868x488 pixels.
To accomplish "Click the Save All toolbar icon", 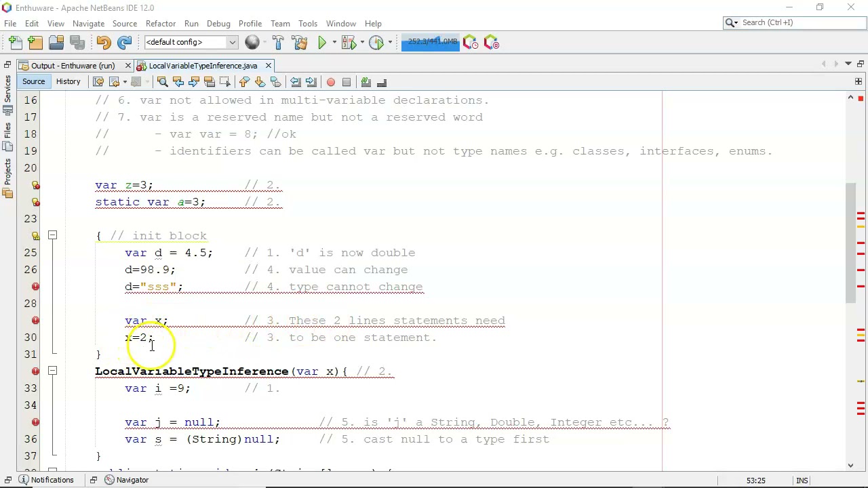I will pos(77,43).
